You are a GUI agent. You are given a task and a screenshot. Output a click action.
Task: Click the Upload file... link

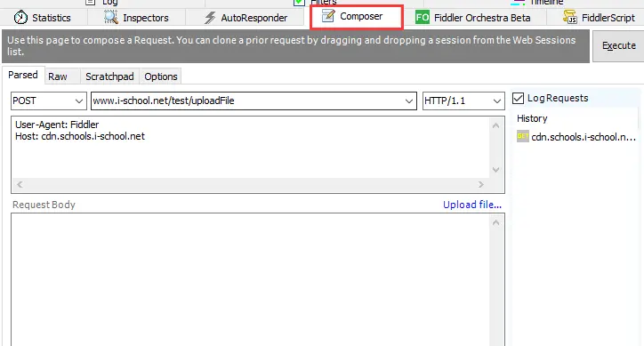[472, 205]
